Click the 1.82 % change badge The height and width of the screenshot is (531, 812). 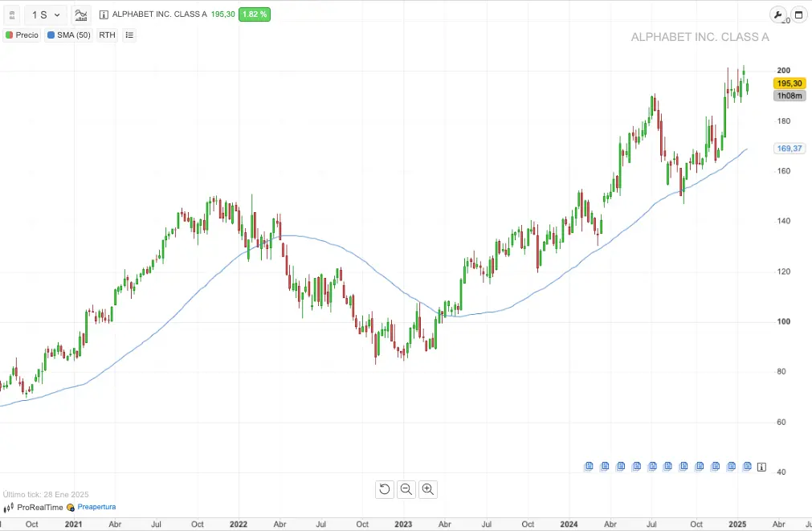(255, 14)
